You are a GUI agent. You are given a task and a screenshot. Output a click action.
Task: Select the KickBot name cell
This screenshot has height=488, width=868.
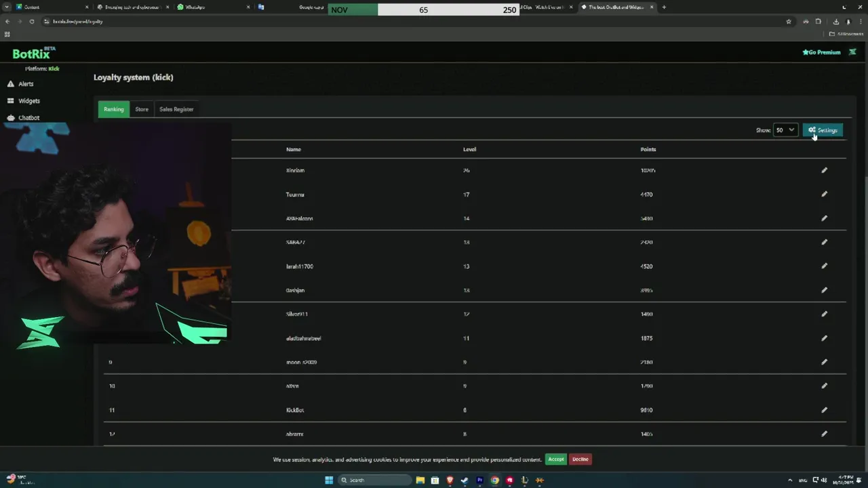(294, 410)
